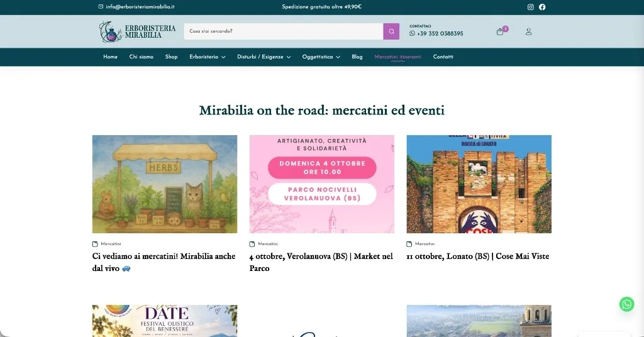The width and height of the screenshot is (644, 337).
Task: Select the Mercatini itineranti menu item
Action: tap(398, 57)
